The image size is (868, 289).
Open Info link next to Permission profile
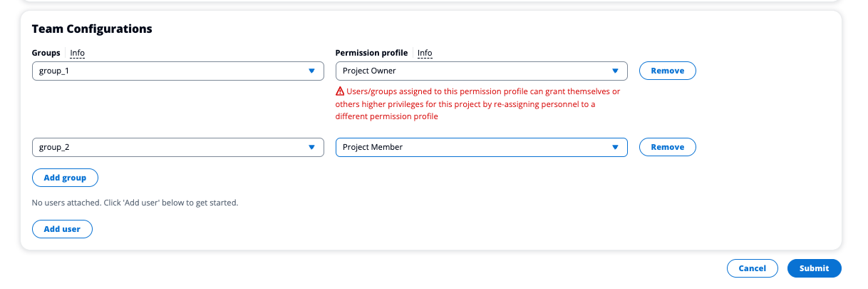(425, 53)
